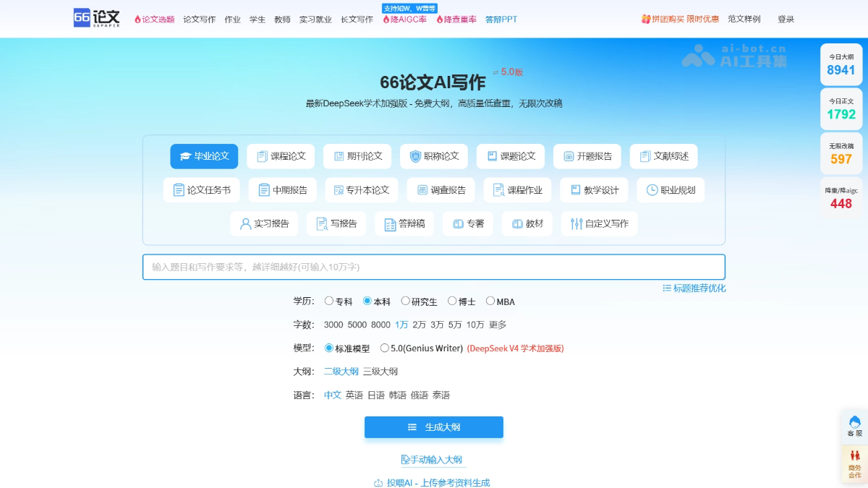Open the 教师 menu item
Image resolution: width=868 pixels, height=488 pixels.
pos(282,20)
